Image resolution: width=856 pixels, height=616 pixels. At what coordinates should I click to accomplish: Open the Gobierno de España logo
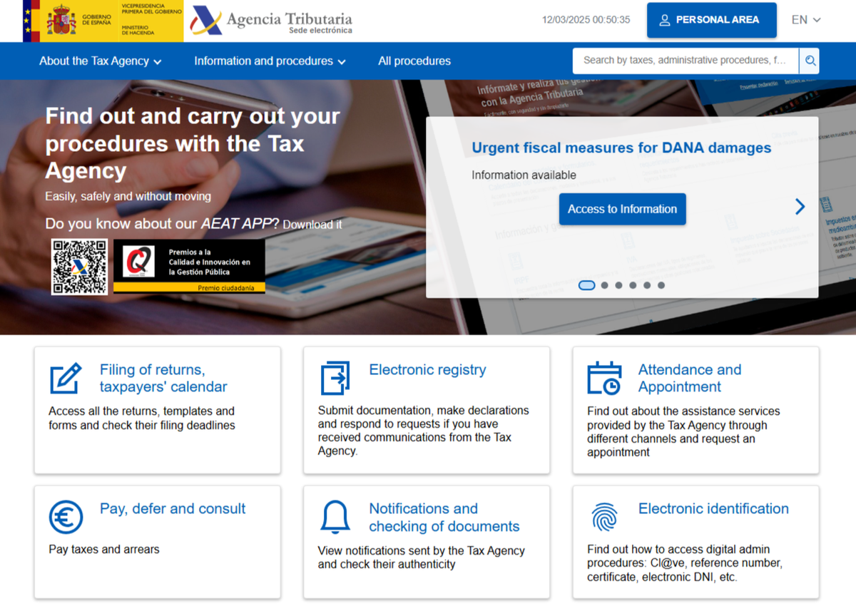103,21
